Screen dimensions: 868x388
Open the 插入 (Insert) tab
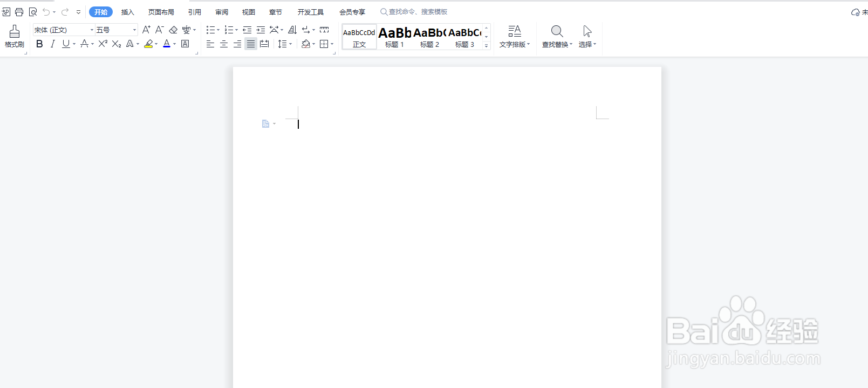point(128,12)
